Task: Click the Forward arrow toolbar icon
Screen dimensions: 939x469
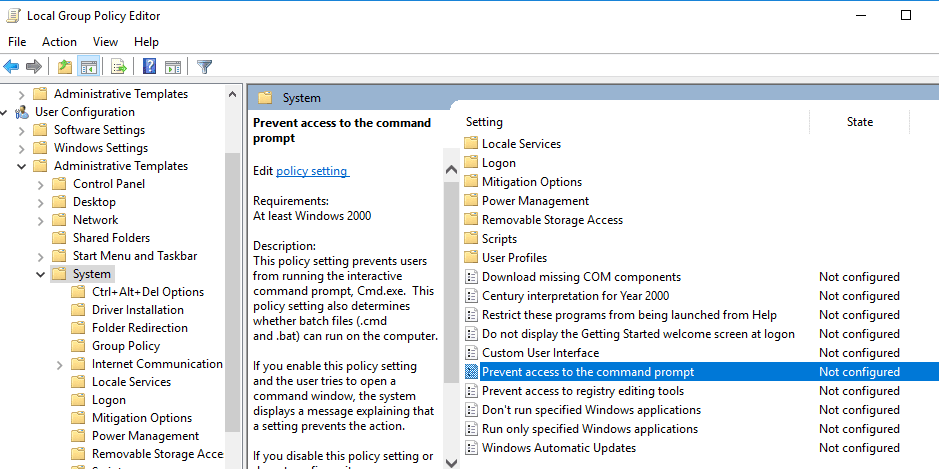Action: [34, 66]
